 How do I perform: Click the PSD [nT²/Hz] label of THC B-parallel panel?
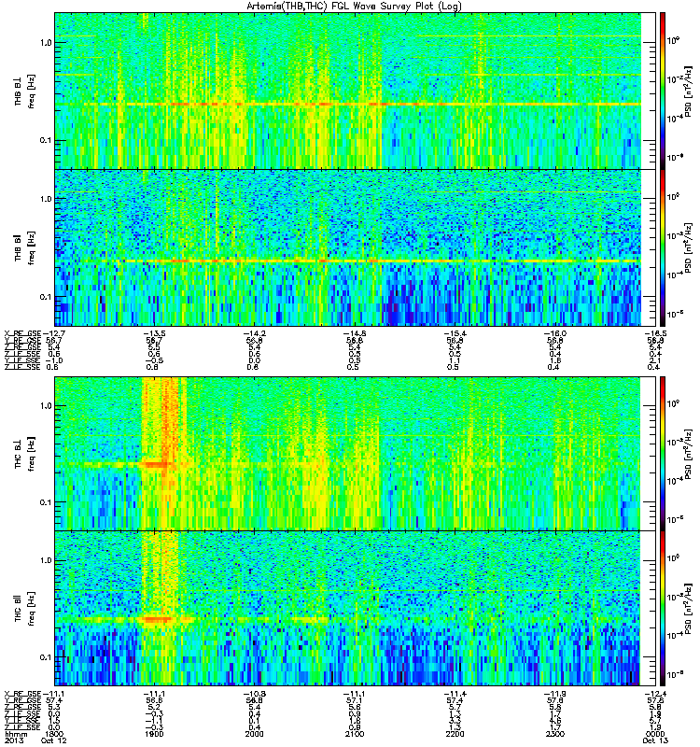688,609
